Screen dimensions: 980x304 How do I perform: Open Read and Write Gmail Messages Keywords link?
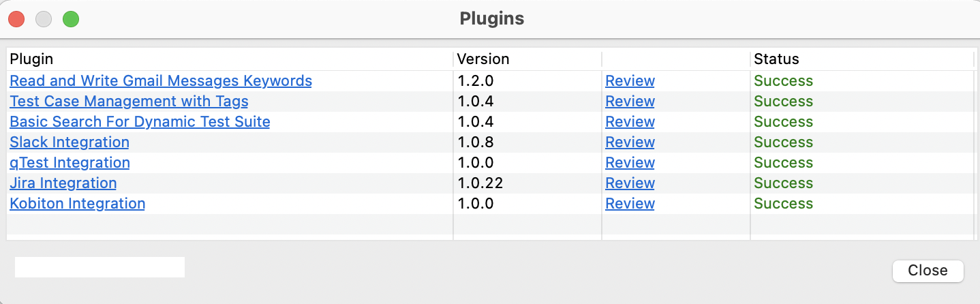click(x=161, y=81)
